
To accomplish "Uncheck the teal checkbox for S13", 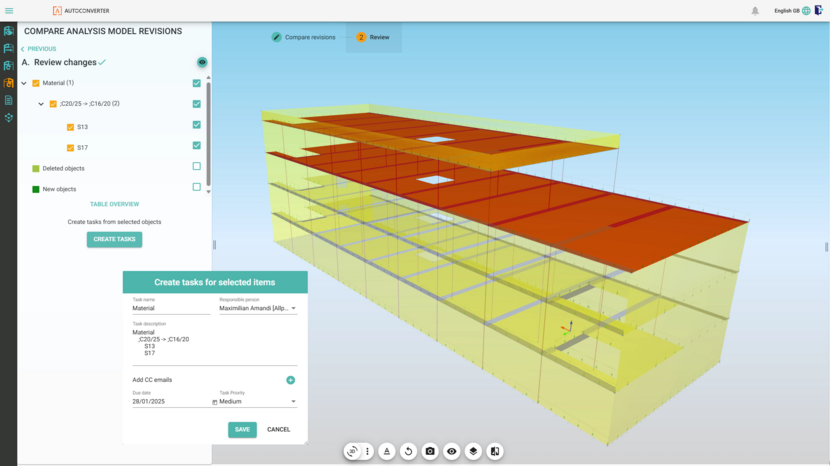I will point(197,125).
